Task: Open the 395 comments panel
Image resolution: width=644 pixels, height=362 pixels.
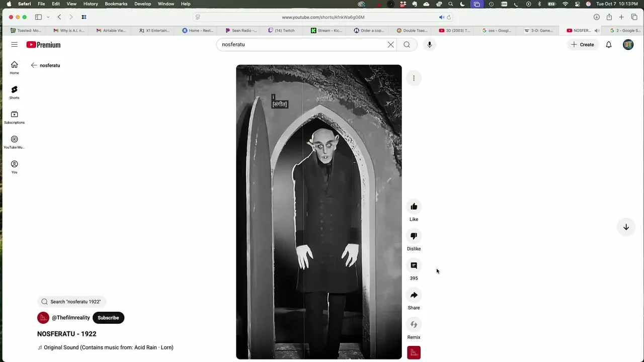Action: click(x=414, y=265)
